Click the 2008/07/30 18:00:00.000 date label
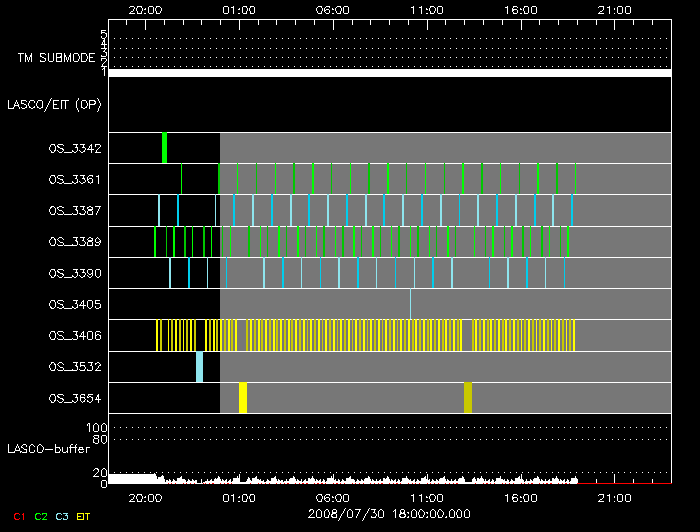 tap(389, 514)
